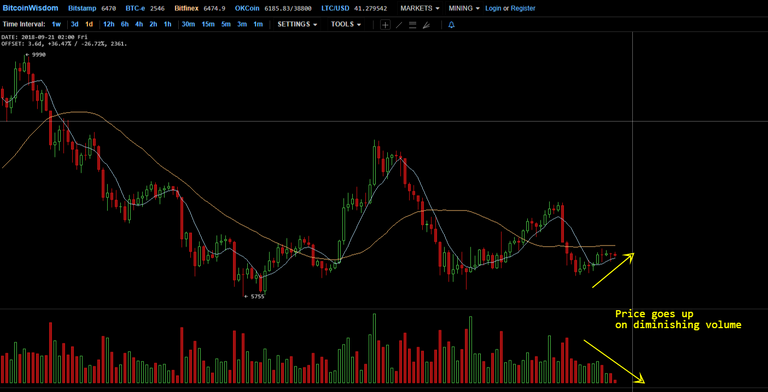
Task: Expand the MINING dropdown
Action: click(464, 8)
